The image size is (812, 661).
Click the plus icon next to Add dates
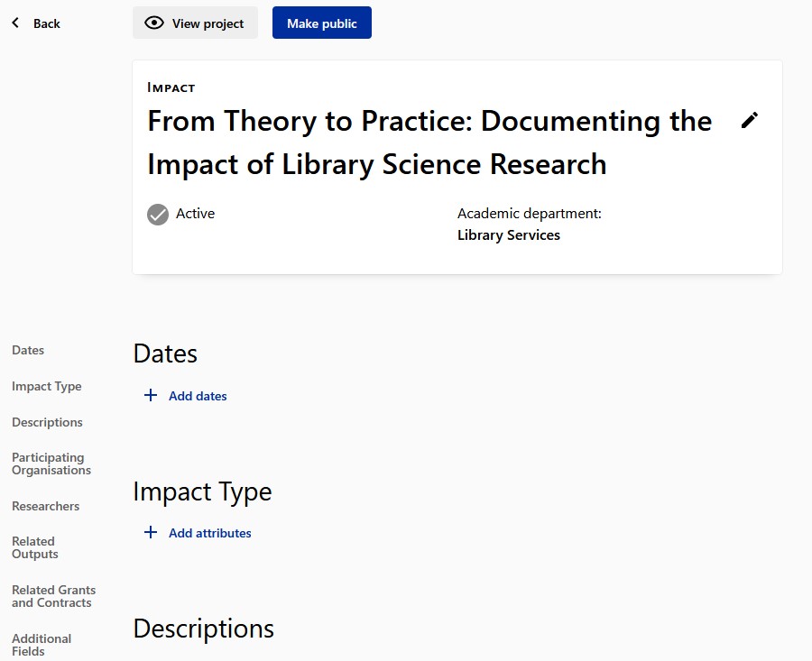click(x=151, y=396)
